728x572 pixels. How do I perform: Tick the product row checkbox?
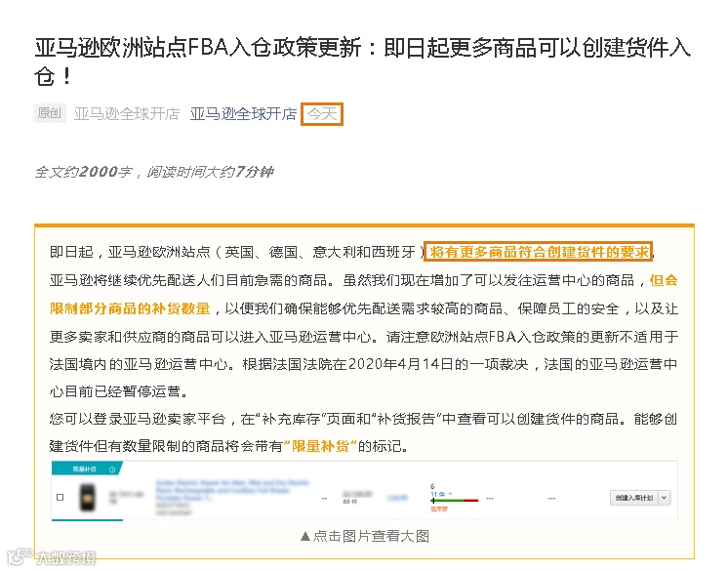click(60, 497)
